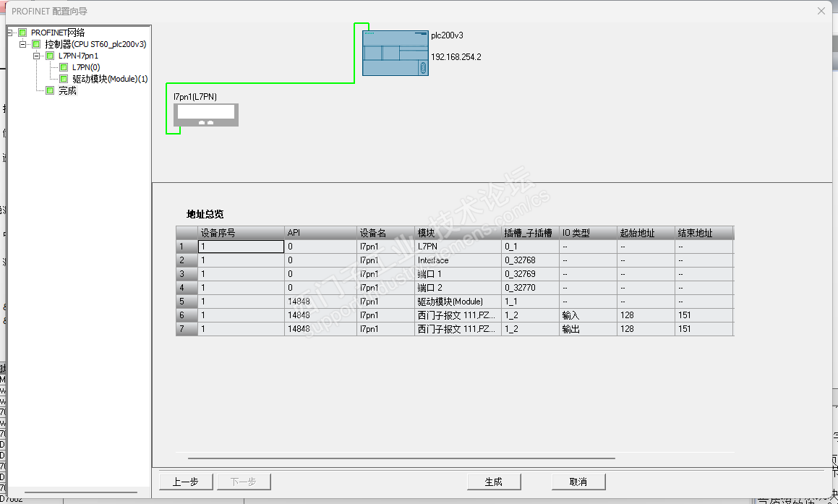This screenshot has height=504, width=838.
Task: Click the 设备序号 cell in row 1
Action: pyautogui.click(x=241, y=247)
